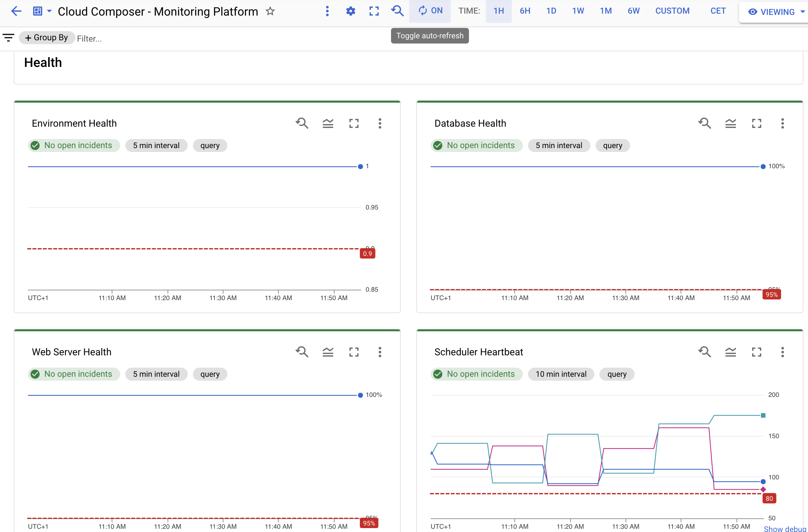Image resolution: width=808 pixels, height=532 pixels.
Task: Enable filter input field toggle
Action: [8, 38]
